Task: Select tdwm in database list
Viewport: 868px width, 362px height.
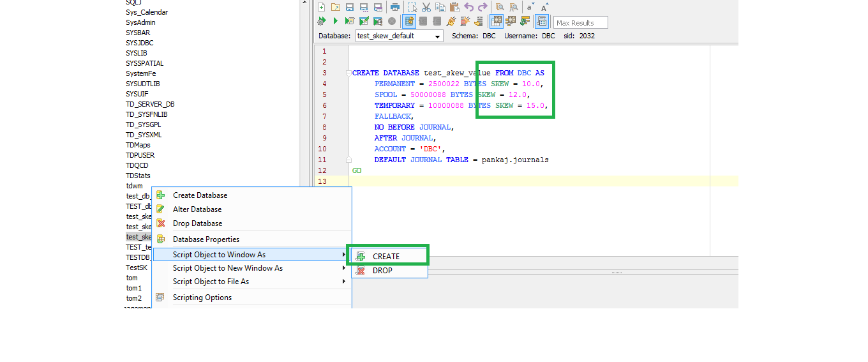Action: (x=134, y=186)
